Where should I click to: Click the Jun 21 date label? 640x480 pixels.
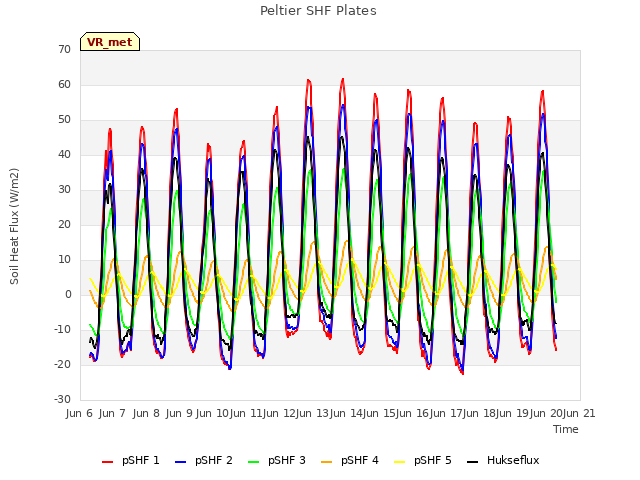coord(579,413)
